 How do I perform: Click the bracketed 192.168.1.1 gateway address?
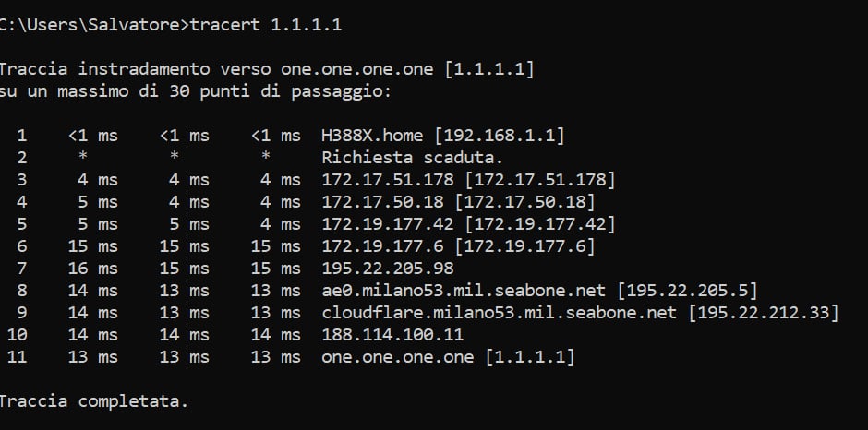pos(500,136)
